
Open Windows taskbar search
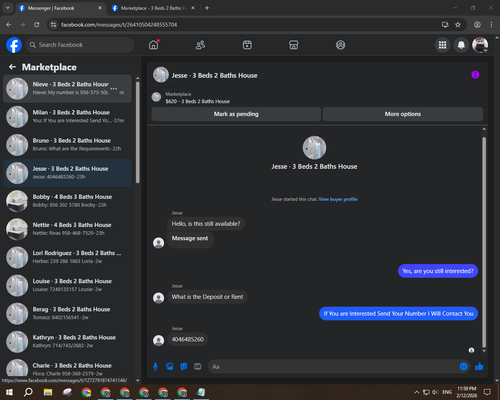point(28,392)
